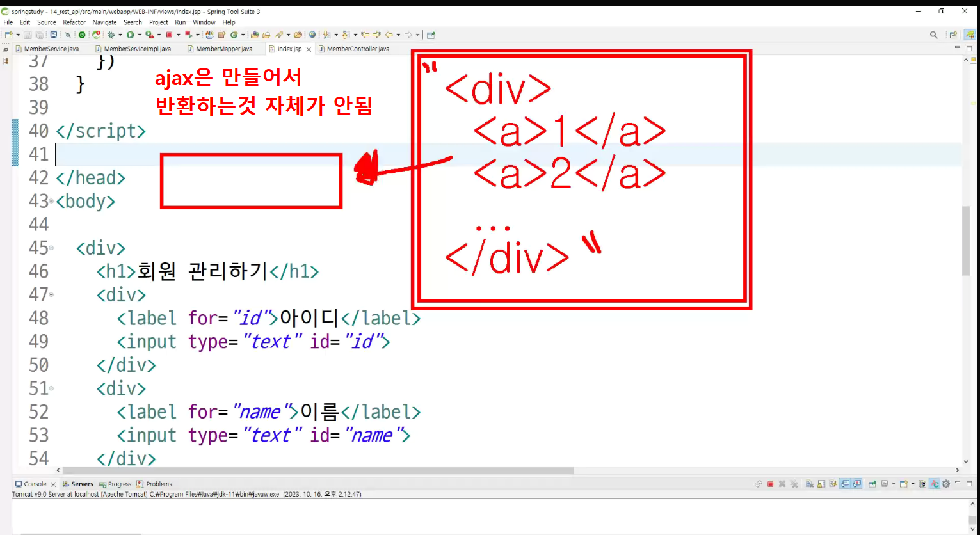This screenshot has height=535, width=980.
Task: Open the Open Console dropdown arrow
Action: [912, 484]
